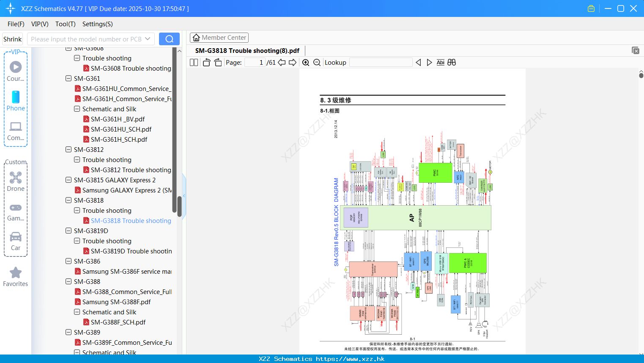Open SM-G361H_SCH.pdf
This screenshot has height=363, width=644.
[x=115, y=139]
